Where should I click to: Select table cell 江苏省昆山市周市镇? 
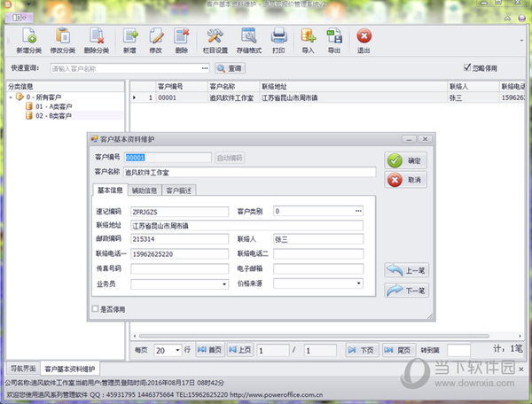(x=354, y=98)
